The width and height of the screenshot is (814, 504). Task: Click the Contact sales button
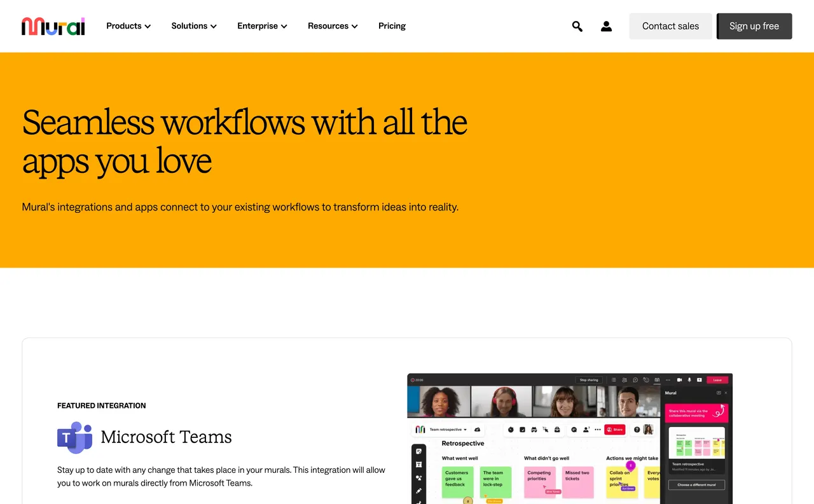click(670, 26)
